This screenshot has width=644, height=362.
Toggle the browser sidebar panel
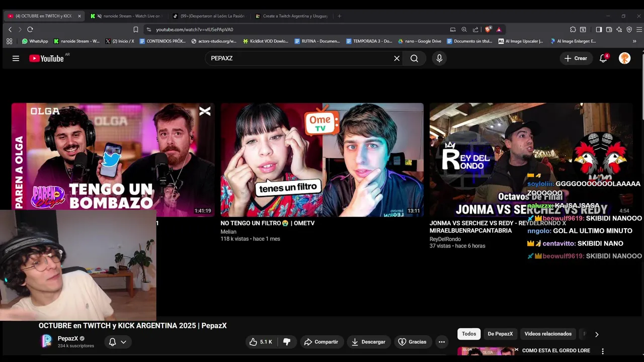(x=599, y=30)
